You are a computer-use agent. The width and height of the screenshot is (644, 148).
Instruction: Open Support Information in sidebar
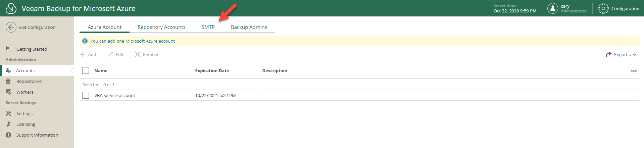(x=37, y=135)
